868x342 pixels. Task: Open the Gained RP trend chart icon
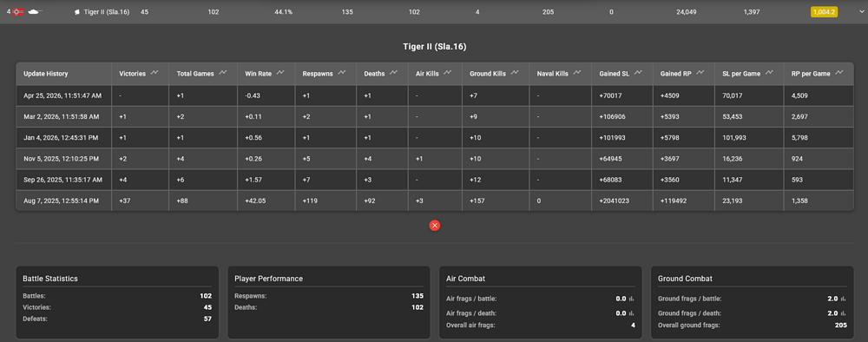700,73
